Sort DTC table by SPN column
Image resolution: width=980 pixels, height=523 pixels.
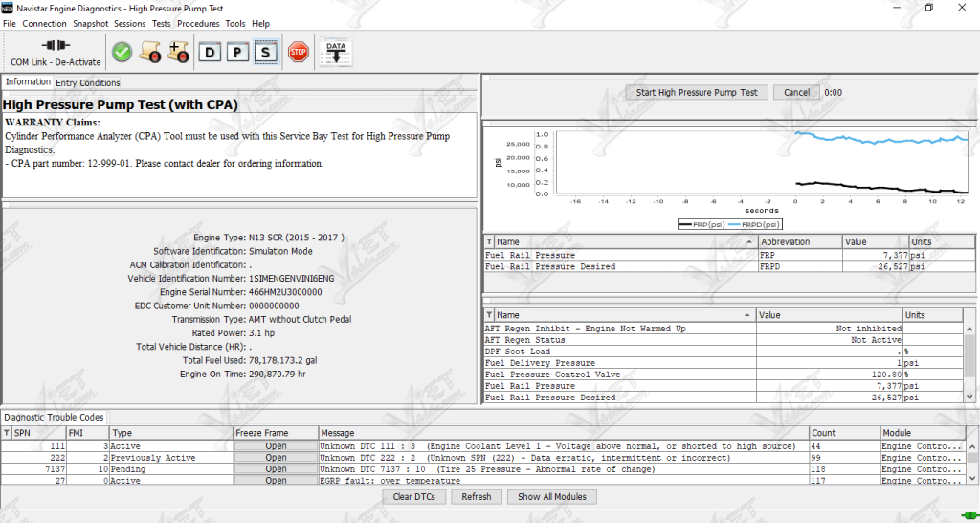[x=38, y=433]
